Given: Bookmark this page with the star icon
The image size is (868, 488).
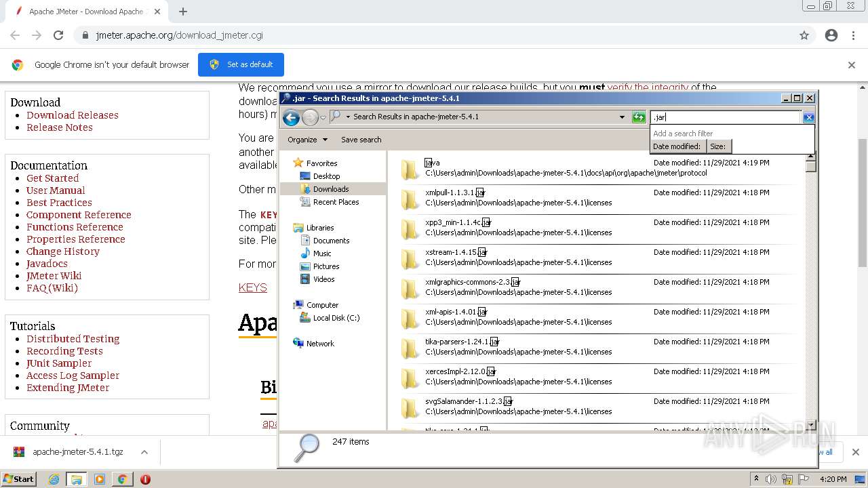Looking at the screenshot, I should 804,35.
